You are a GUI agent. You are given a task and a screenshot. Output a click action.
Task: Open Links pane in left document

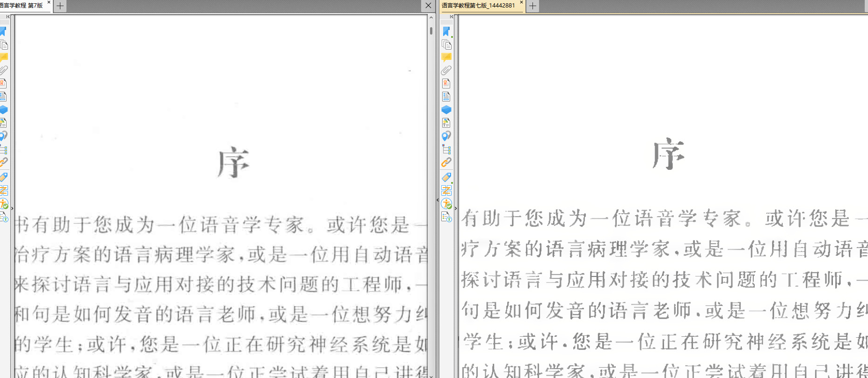pyautogui.click(x=3, y=162)
